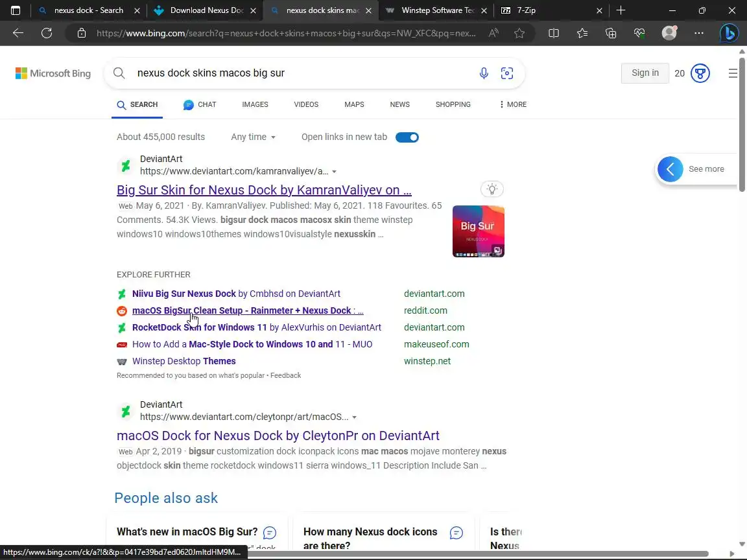Open macOS BigSur Clean Setup reddit link

pos(248,310)
